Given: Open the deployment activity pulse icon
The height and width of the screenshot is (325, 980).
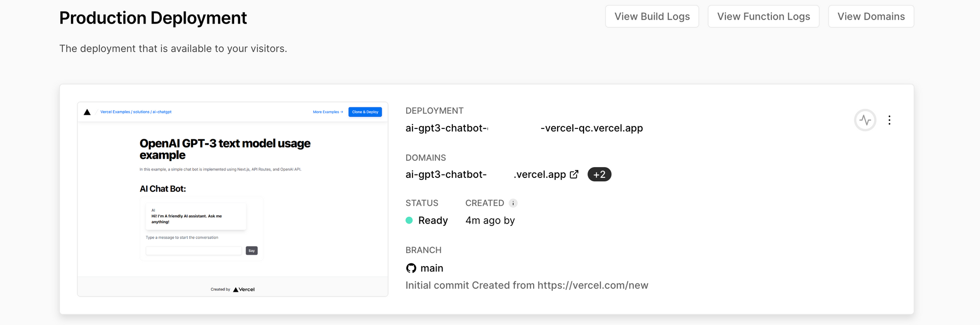Looking at the screenshot, I should pyautogui.click(x=865, y=120).
